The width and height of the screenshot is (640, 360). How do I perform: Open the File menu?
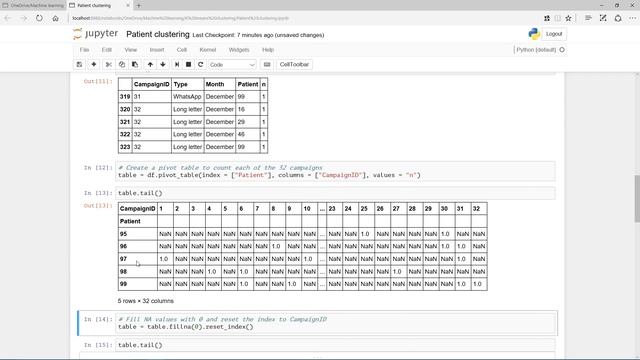pyautogui.click(x=84, y=50)
